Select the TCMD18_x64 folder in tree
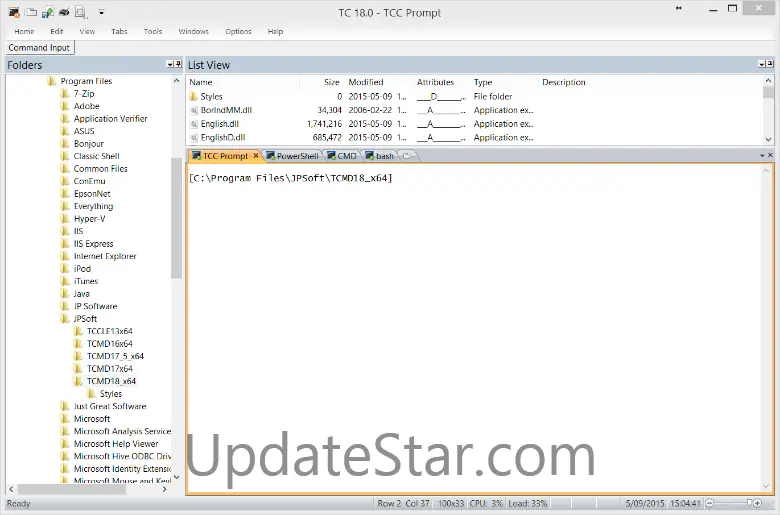780x515 pixels. click(x=111, y=381)
